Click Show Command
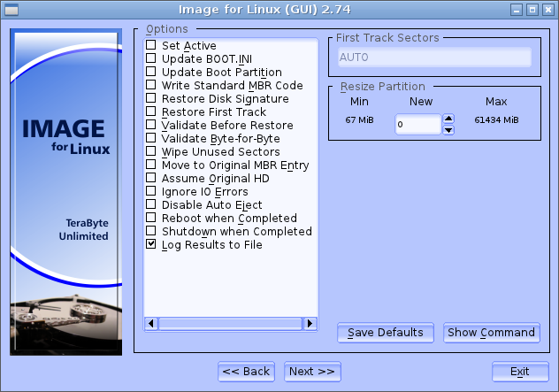This screenshot has width=559, height=392. (x=491, y=333)
